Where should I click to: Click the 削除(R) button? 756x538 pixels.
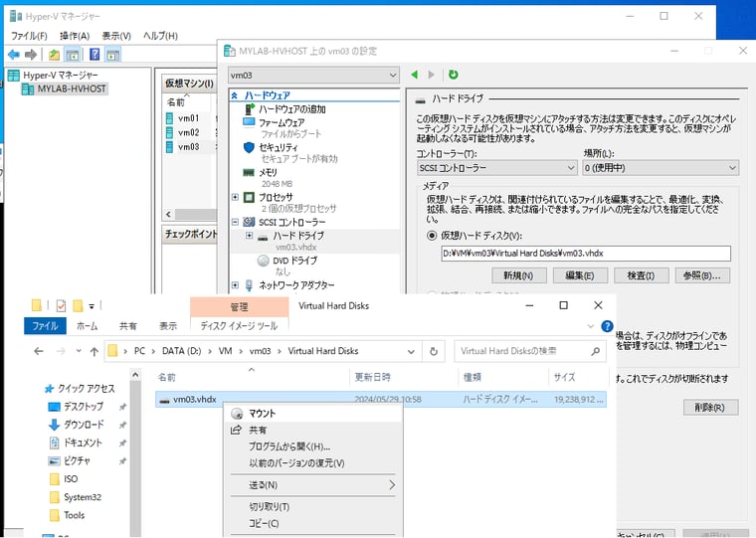[x=710, y=408]
